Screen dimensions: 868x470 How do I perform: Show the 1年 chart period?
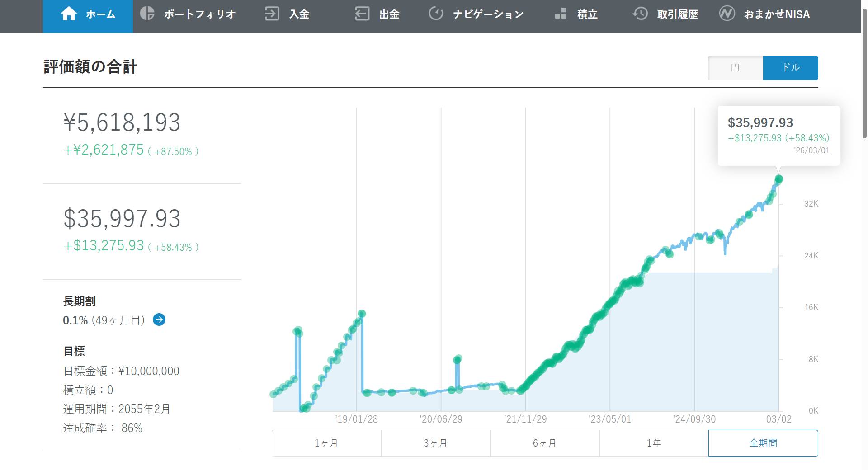[x=654, y=443]
